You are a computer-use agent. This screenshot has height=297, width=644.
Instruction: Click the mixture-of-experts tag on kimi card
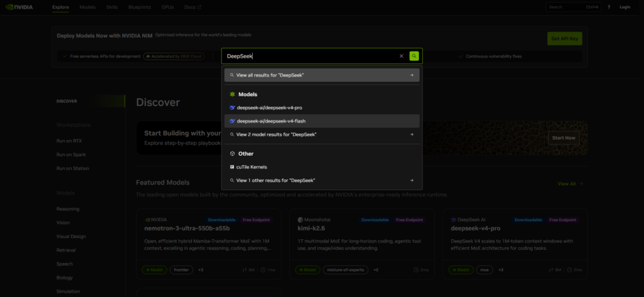(x=345, y=270)
